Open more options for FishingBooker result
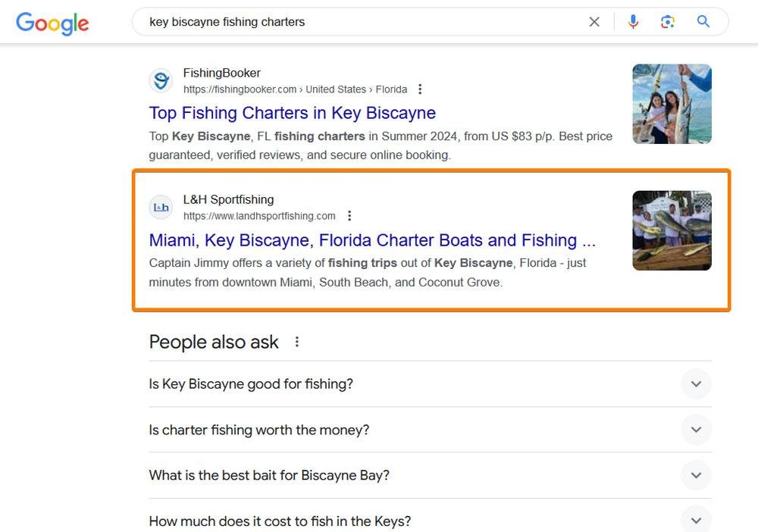 (x=420, y=89)
